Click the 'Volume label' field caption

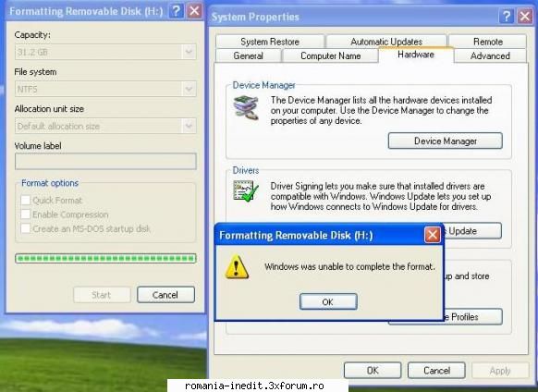38,145
